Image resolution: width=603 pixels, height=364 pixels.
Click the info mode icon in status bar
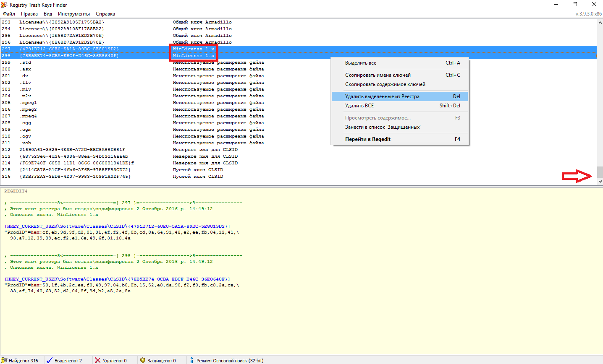point(191,360)
